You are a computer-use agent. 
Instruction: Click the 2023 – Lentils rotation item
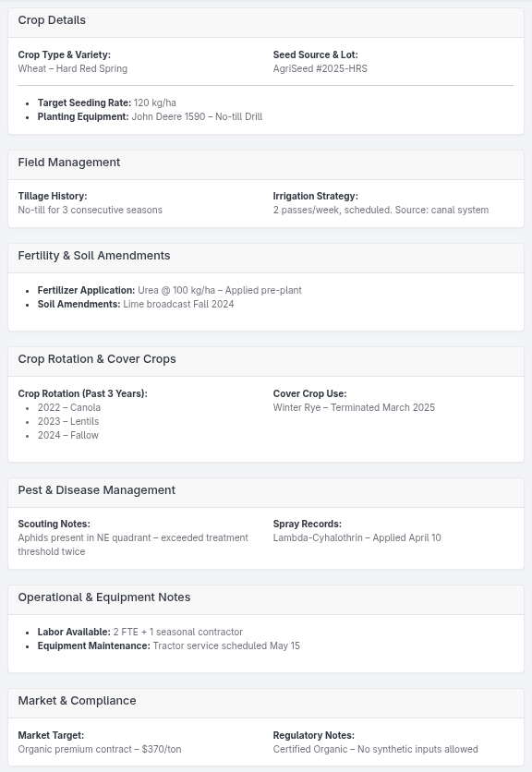click(x=68, y=421)
